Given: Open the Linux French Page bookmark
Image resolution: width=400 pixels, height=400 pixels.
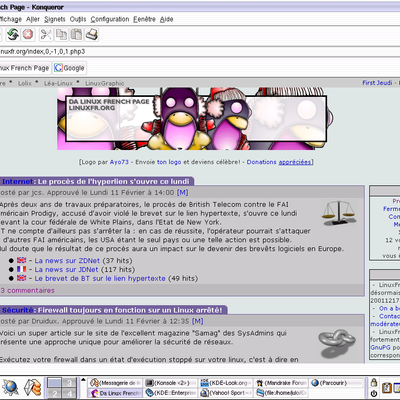Looking at the screenshot, I should 25,68.
